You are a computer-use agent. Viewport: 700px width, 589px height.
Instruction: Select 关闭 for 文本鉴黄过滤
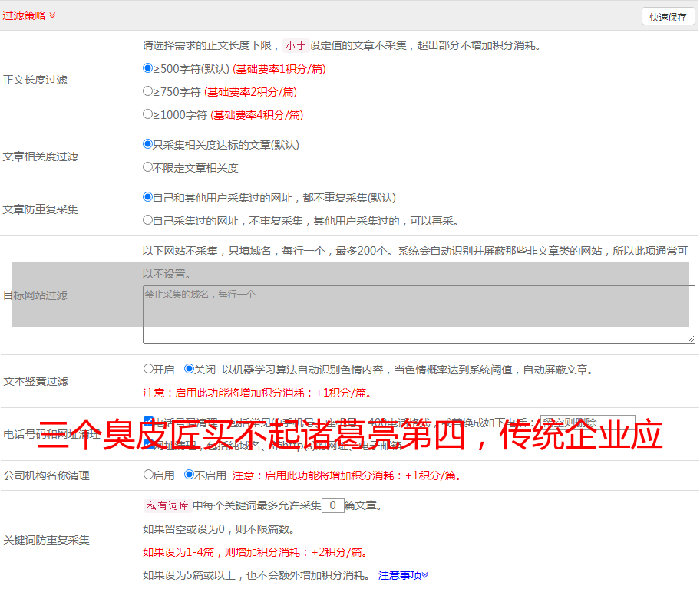click(x=189, y=369)
